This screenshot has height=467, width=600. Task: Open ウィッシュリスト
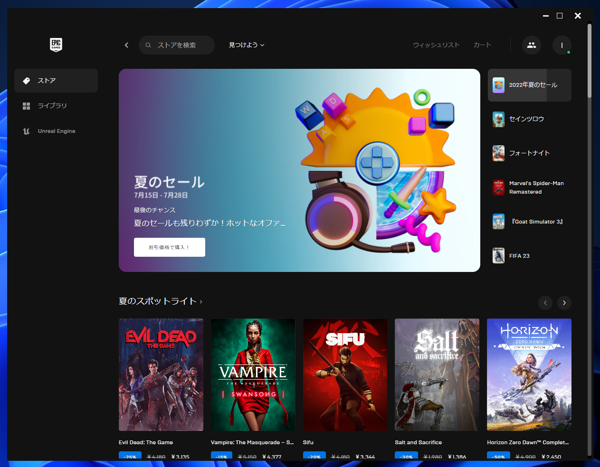(436, 45)
